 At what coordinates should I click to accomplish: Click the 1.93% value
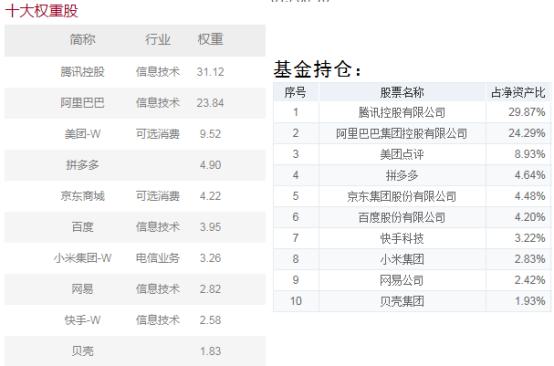tap(530, 301)
